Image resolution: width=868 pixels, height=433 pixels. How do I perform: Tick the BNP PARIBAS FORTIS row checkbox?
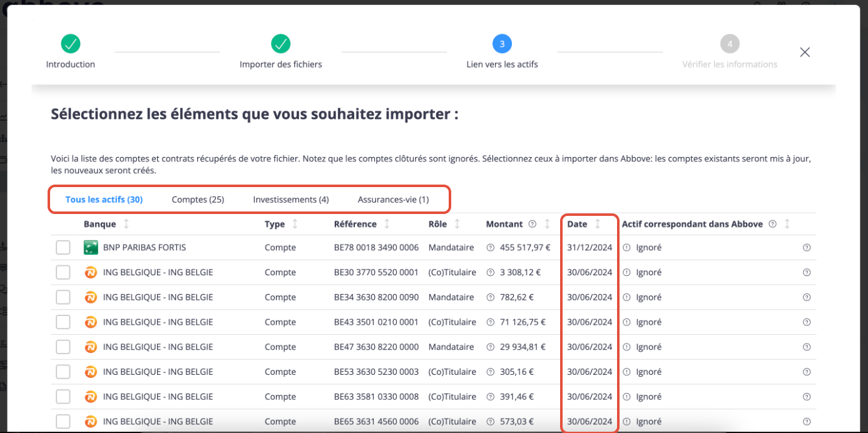[63, 248]
